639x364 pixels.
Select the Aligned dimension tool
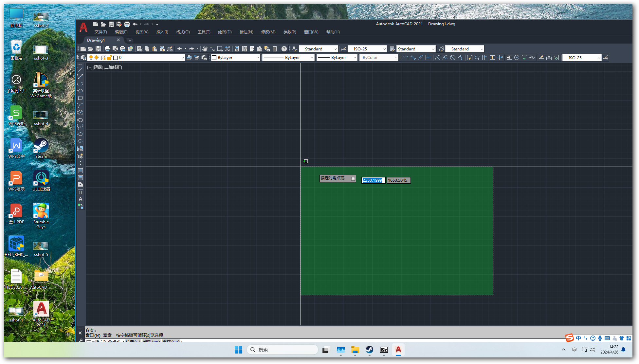413,58
